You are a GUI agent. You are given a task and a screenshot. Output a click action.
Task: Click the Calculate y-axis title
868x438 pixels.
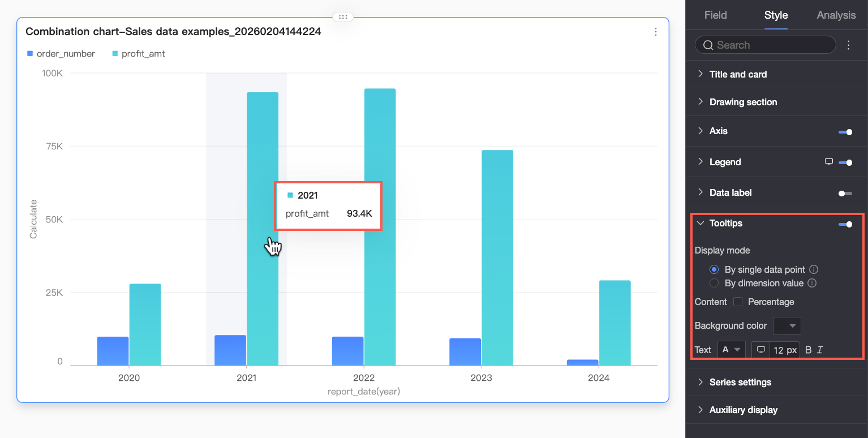coord(33,219)
